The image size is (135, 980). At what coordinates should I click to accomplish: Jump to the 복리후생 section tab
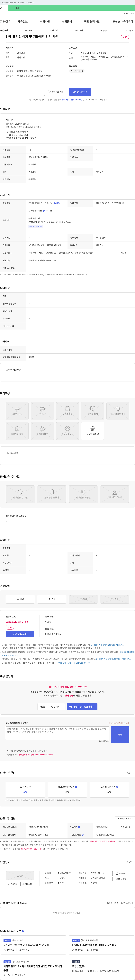79,30
